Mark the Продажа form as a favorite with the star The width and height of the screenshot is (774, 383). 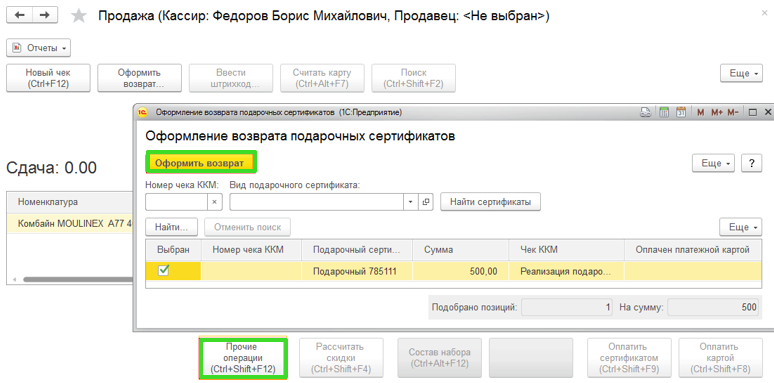coord(78,16)
